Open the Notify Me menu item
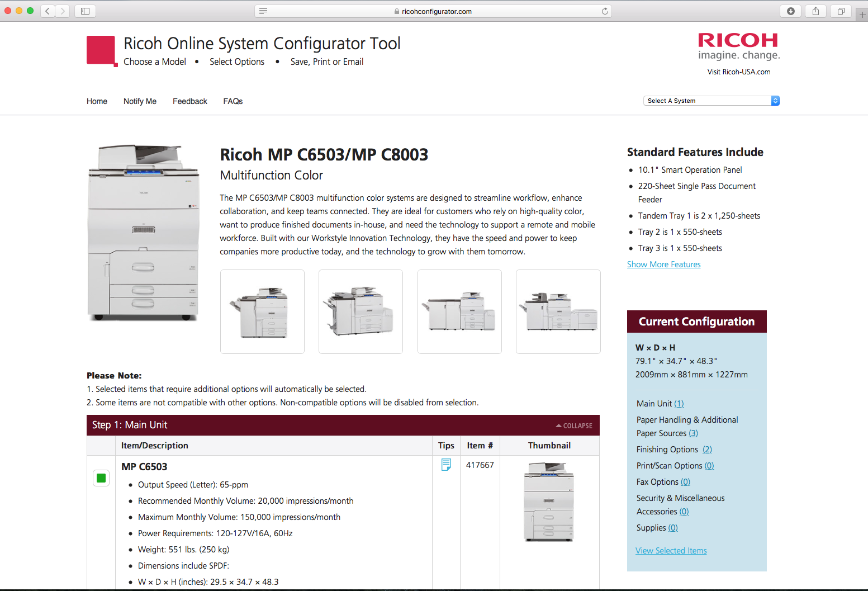868x591 pixels. pyautogui.click(x=140, y=101)
